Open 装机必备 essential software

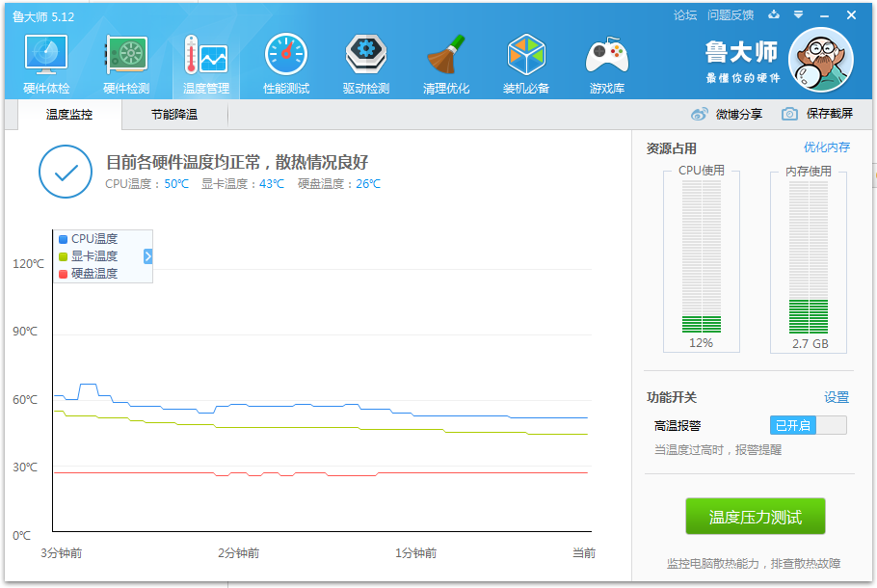(526, 64)
